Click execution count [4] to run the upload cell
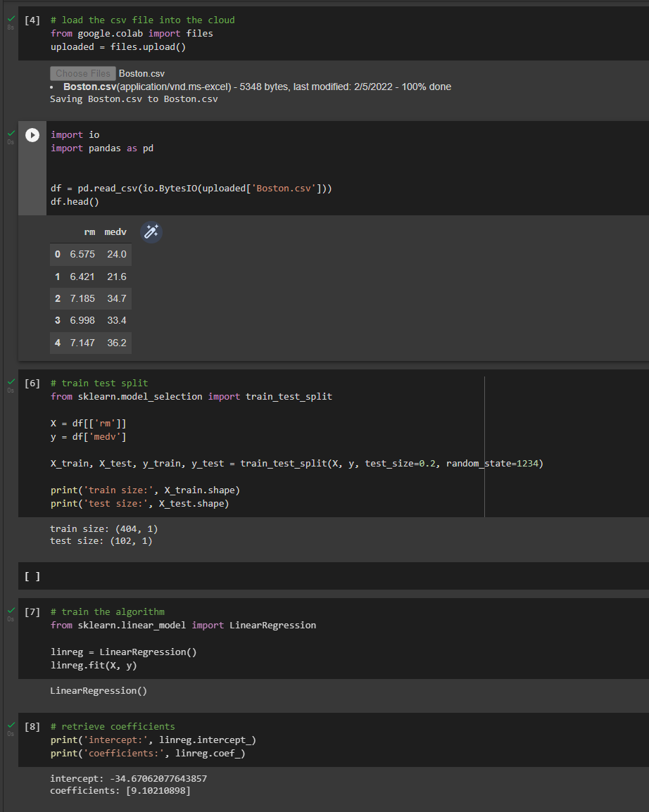 [32, 20]
